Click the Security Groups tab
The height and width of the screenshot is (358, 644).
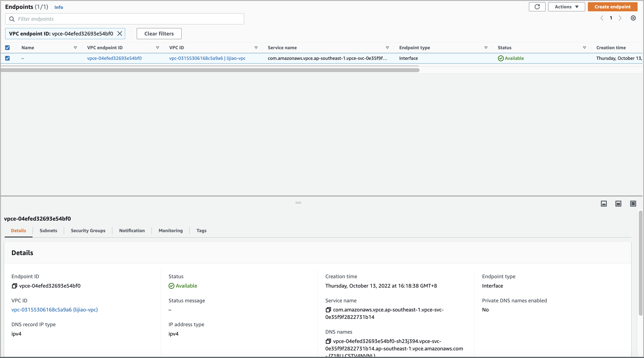pyautogui.click(x=88, y=231)
